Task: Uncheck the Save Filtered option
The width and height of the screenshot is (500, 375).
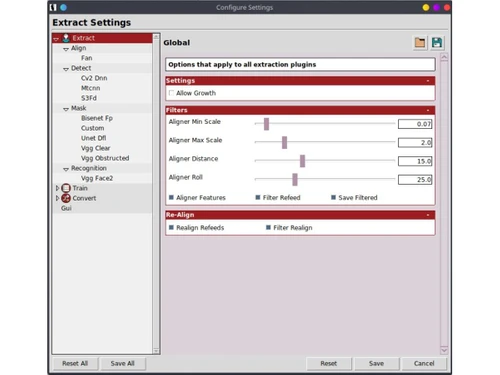Action: coord(333,197)
